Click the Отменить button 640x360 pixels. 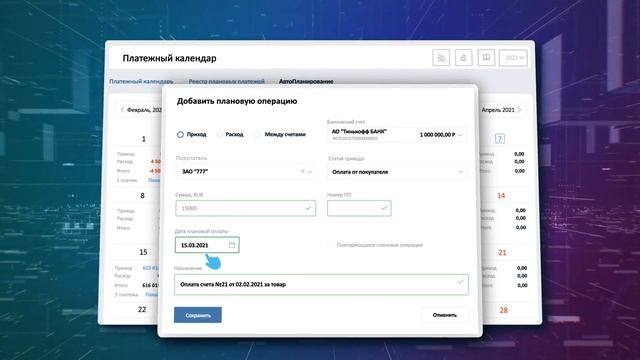point(444,315)
